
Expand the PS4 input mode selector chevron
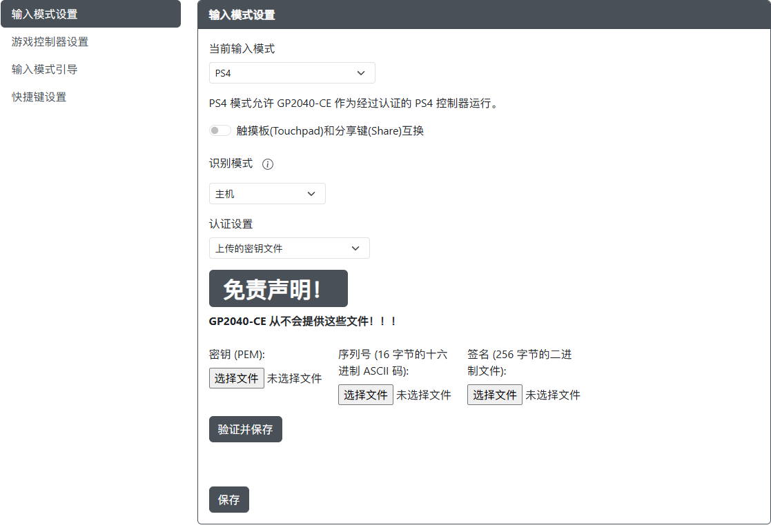pos(360,72)
